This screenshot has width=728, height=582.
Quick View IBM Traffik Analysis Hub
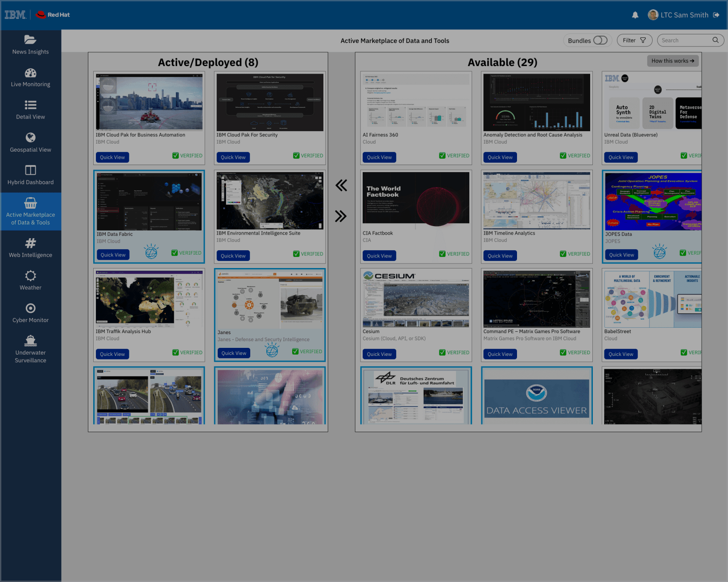[x=112, y=354]
